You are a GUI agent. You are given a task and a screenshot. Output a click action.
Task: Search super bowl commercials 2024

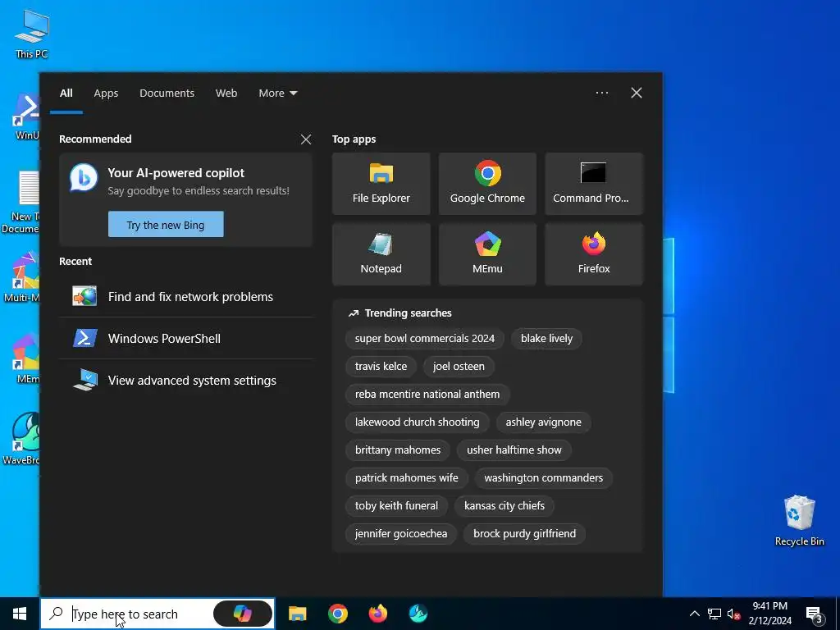point(424,338)
